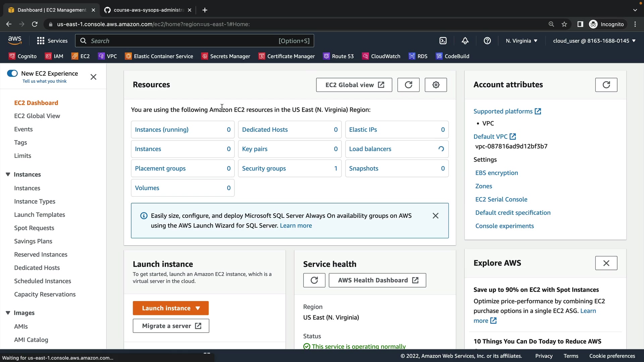Toggle off New EC2 Experience switch

[x=12, y=73]
